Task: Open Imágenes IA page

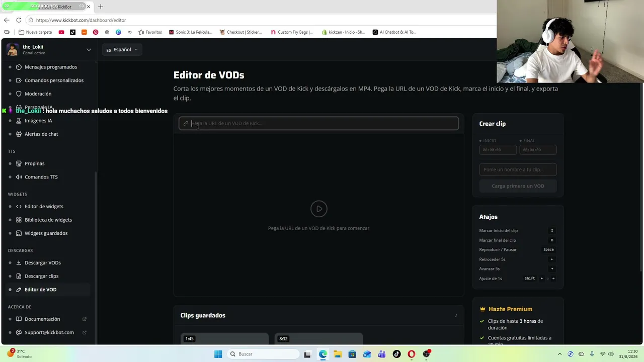Action: pos(38,121)
